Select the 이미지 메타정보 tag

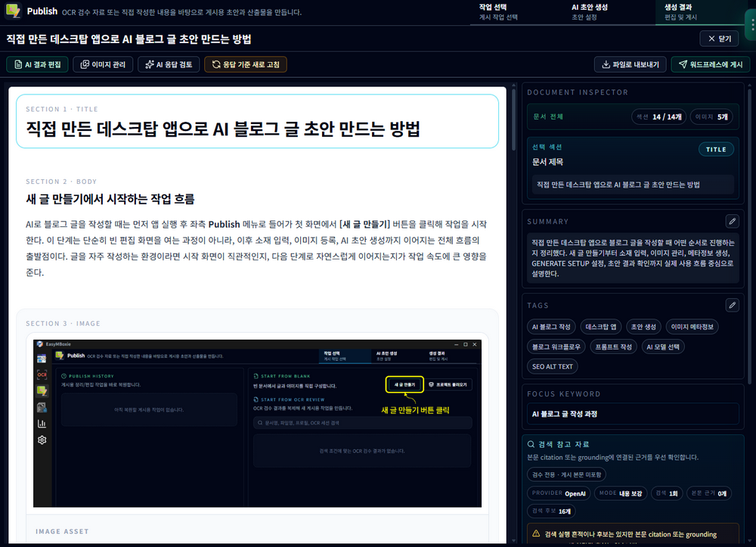click(x=692, y=327)
